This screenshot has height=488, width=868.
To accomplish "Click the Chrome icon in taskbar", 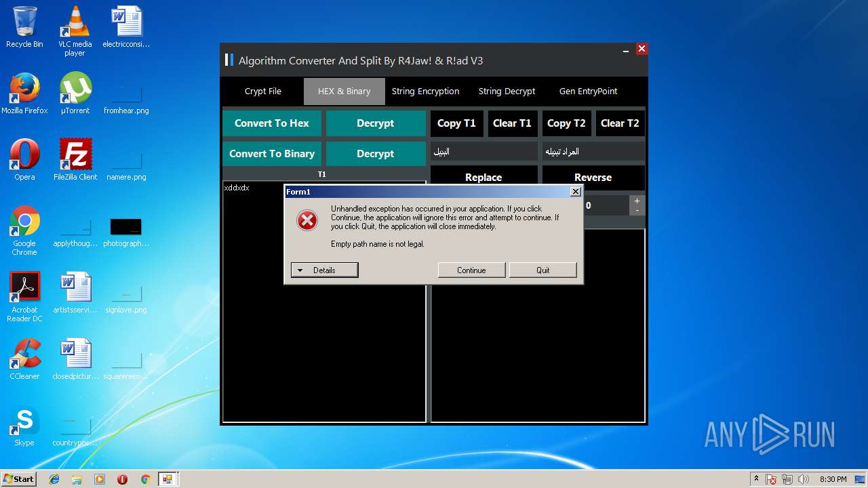I will pos(145,479).
